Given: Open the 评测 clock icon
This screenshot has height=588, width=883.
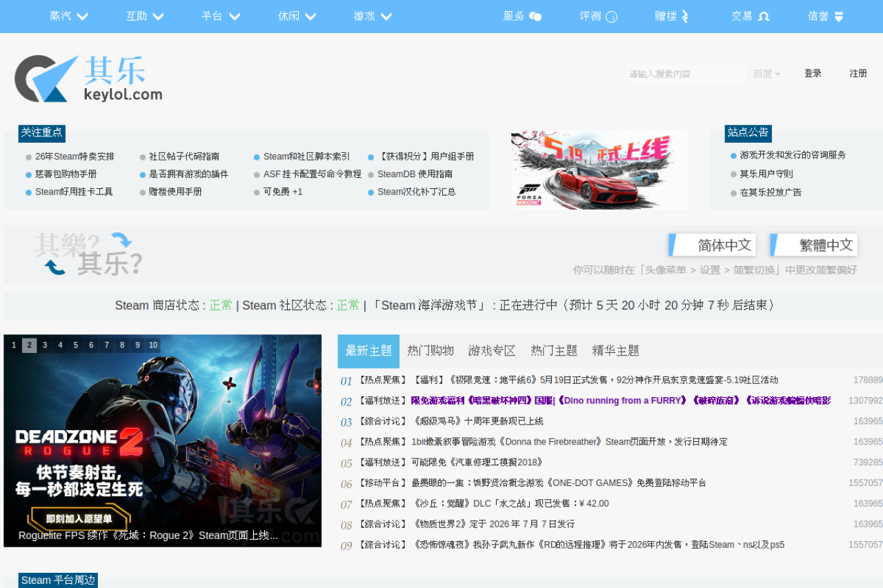Looking at the screenshot, I should coord(611,17).
